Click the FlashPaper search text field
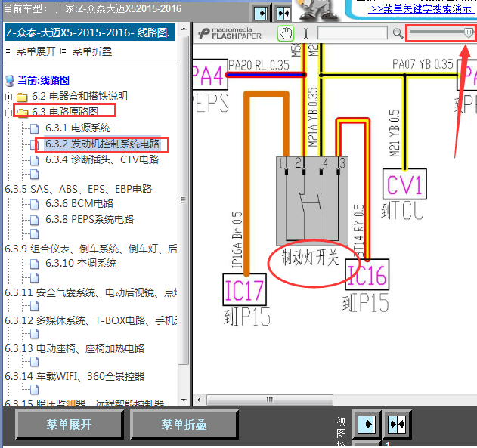Screen dimensions: 477x448 click(352, 32)
